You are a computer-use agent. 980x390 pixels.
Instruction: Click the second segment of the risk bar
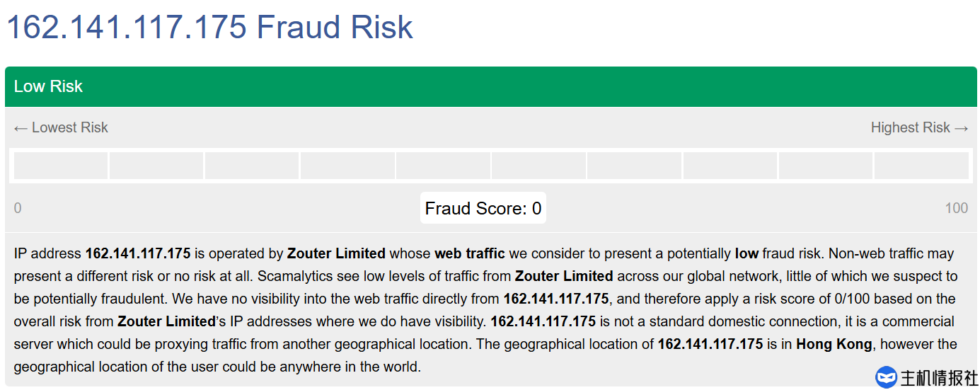point(156,166)
